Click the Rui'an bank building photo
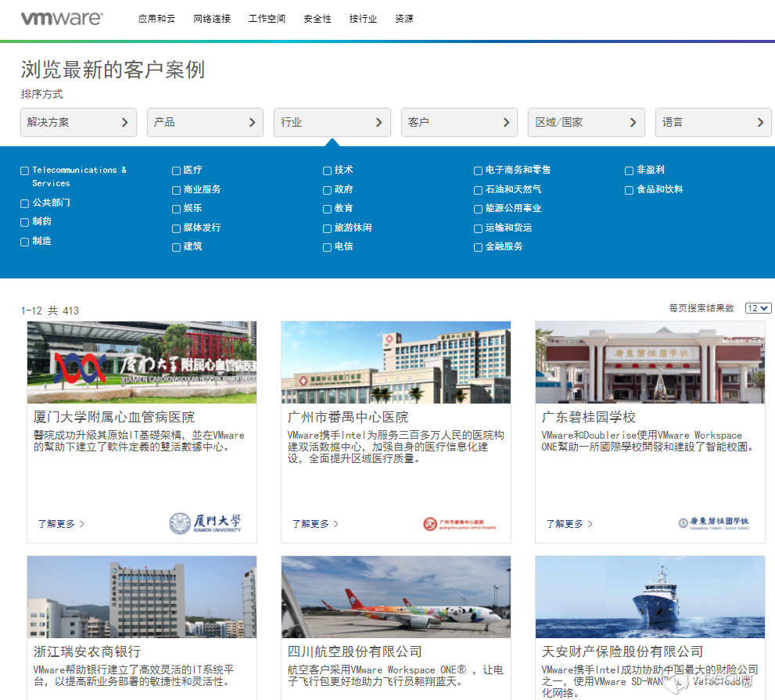The image size is (775, 700). coord(142,597)
